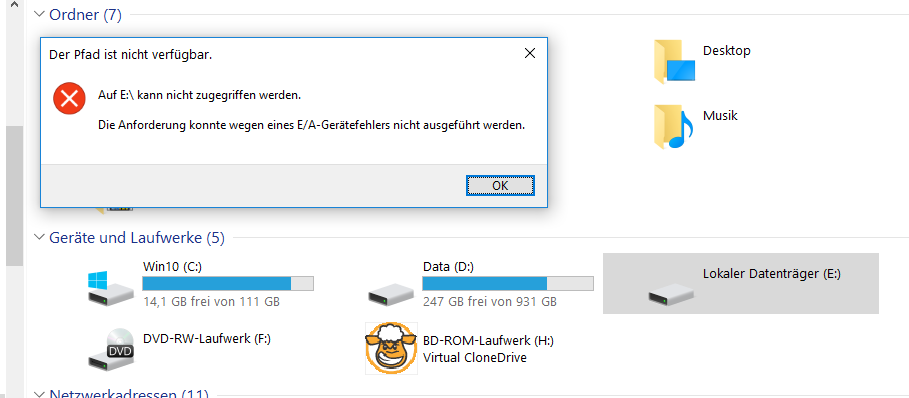The width and height of the screenshot is (909, 398).
Task: Click the Win10 (C:) storage usage bar
Action: (x=228, y=283)
